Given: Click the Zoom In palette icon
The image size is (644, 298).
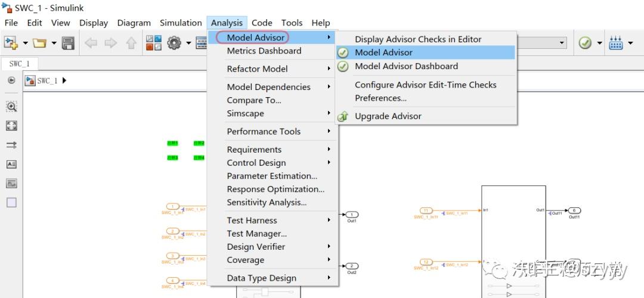Looking at the screenshot, I should 11,107.
